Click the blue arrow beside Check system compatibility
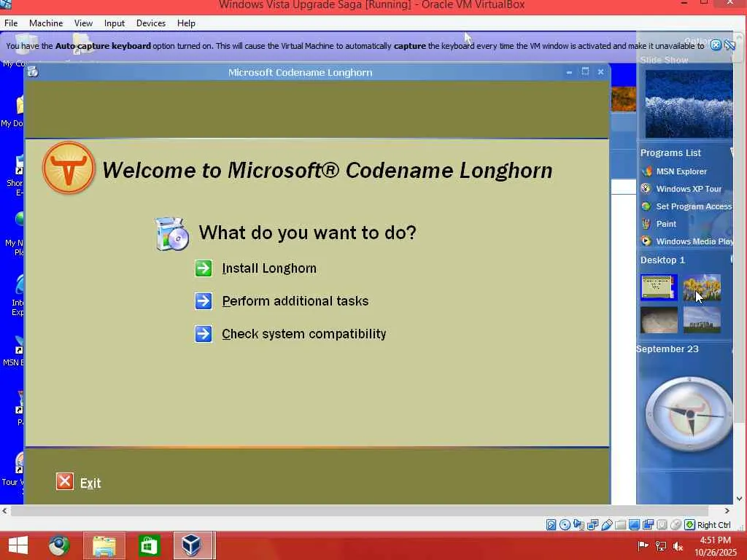This screenshot has height=560, width=747. [204, 334]
